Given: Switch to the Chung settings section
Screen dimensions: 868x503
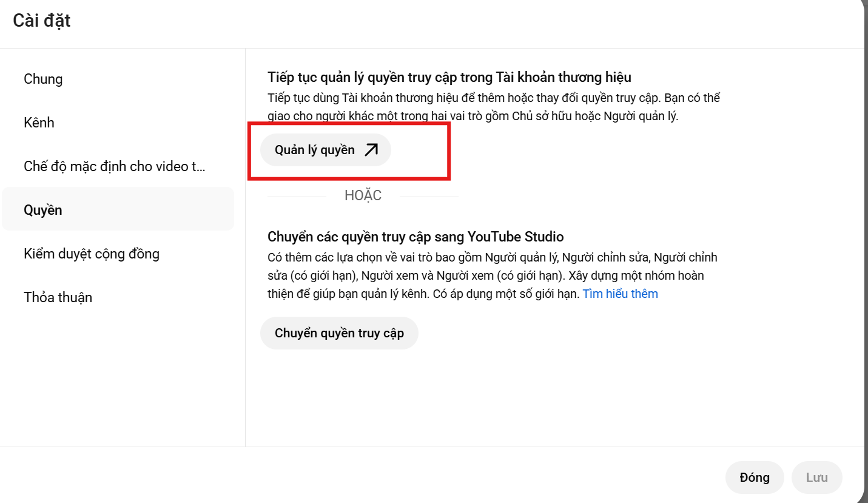Looking at the screenshot, I should [43, 79].
